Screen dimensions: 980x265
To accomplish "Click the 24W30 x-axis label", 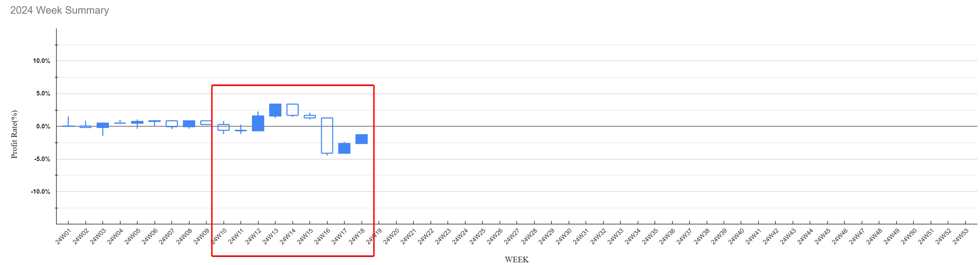I will (564, 237).
